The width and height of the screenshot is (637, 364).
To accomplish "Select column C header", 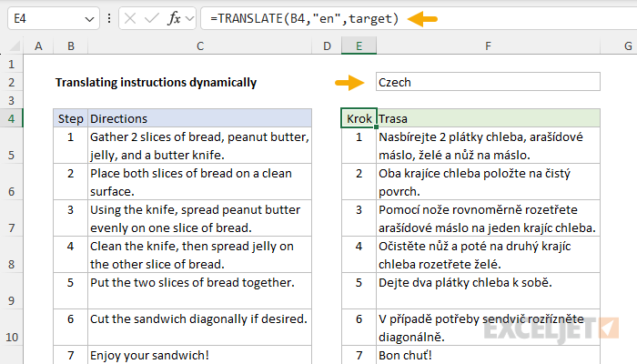I will (200, 45).
